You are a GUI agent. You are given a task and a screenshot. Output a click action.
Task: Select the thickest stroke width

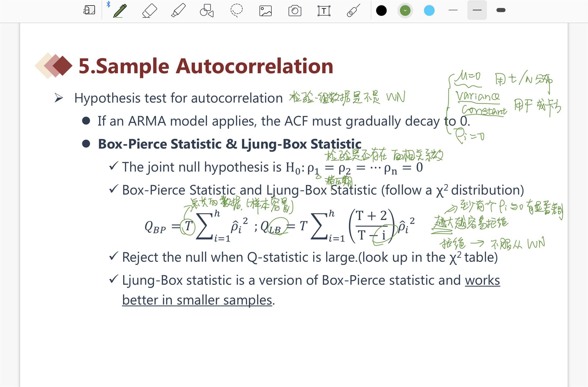pyautogui.click(x=501, y=10)
